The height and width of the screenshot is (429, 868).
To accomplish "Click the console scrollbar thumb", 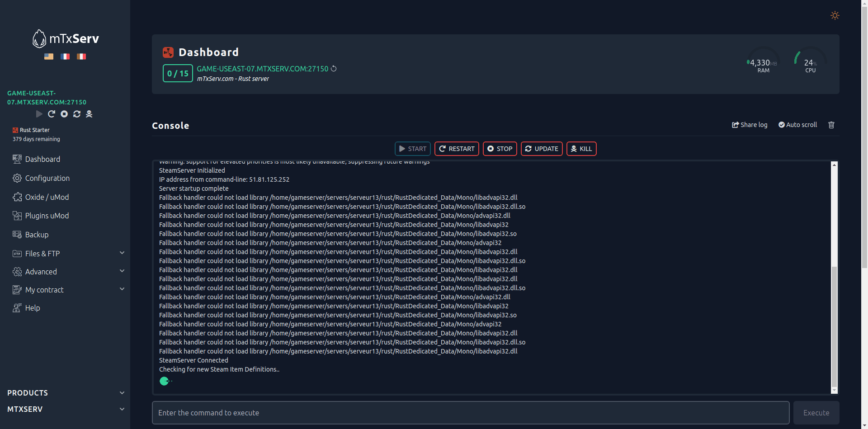I will click(x=834, y=326).
